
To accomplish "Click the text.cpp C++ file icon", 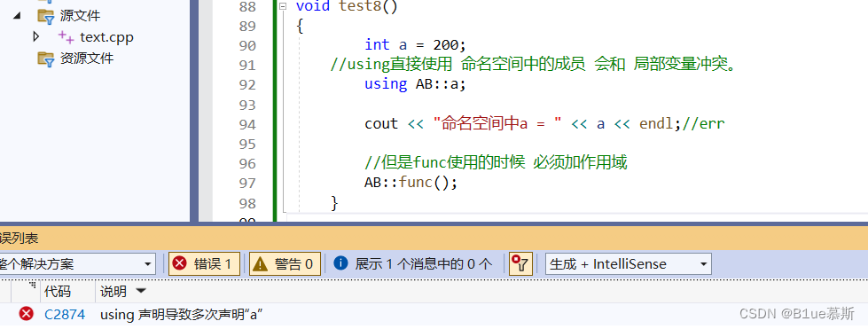I will (x=66, y=37).
